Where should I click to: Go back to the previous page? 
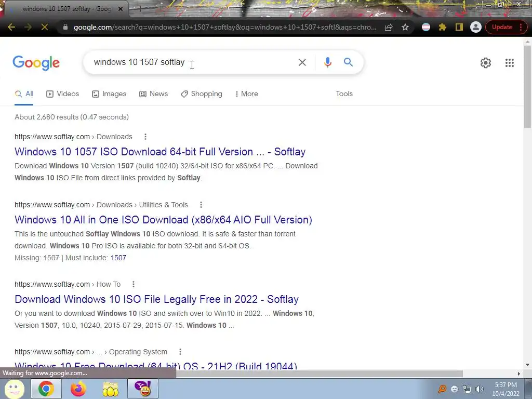[11, 27]
